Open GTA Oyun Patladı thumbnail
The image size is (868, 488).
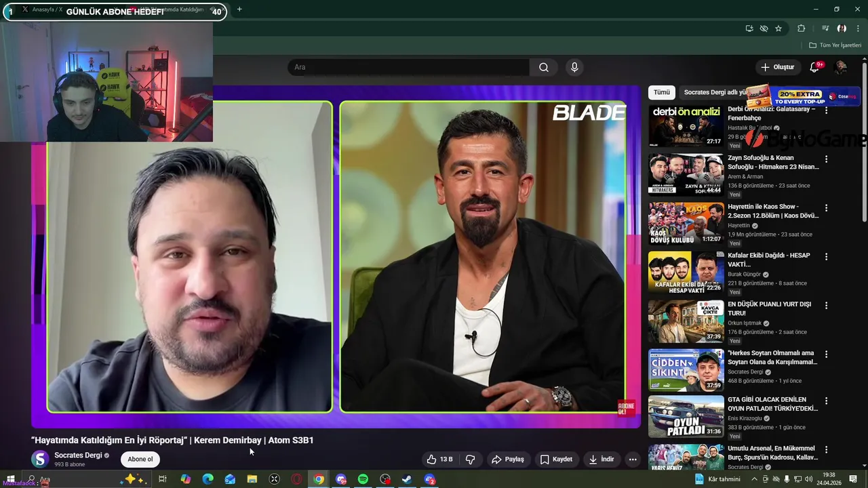686,417
